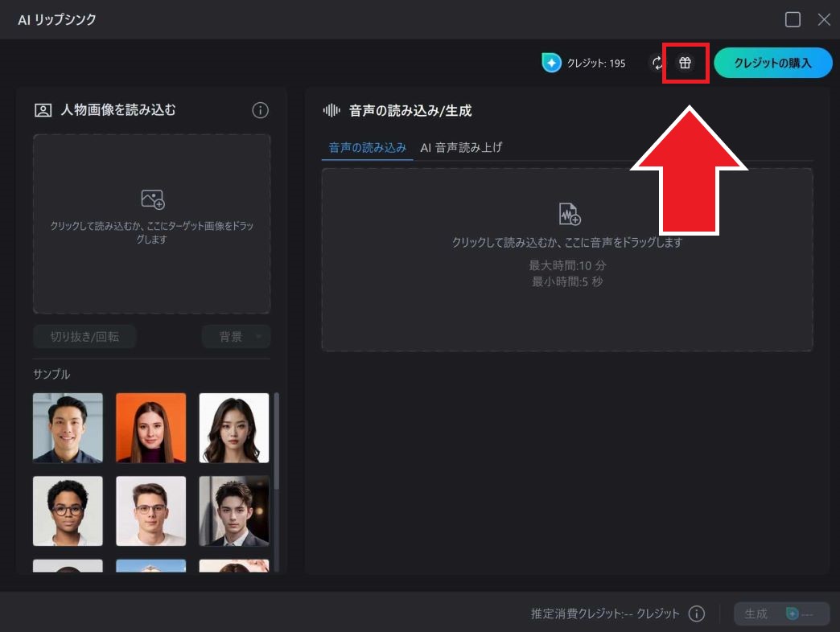Select sample woman on orange background

point(151,428)
